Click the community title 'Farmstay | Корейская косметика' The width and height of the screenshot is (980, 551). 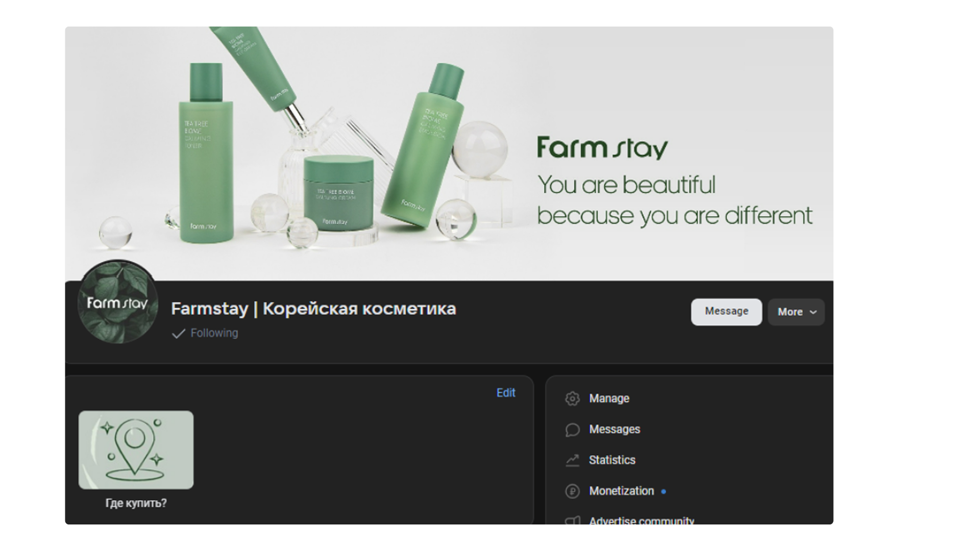(x=313, y=309)
